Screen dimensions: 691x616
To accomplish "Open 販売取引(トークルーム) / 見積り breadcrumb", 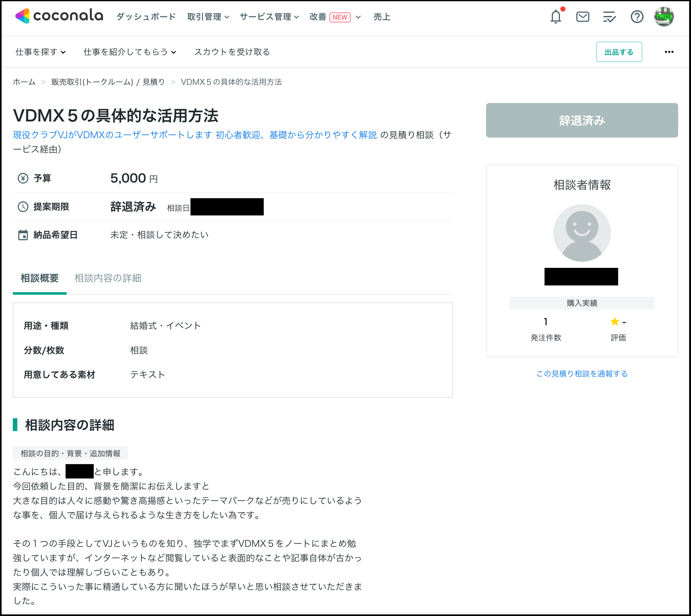I will click(x=108, y=82).
